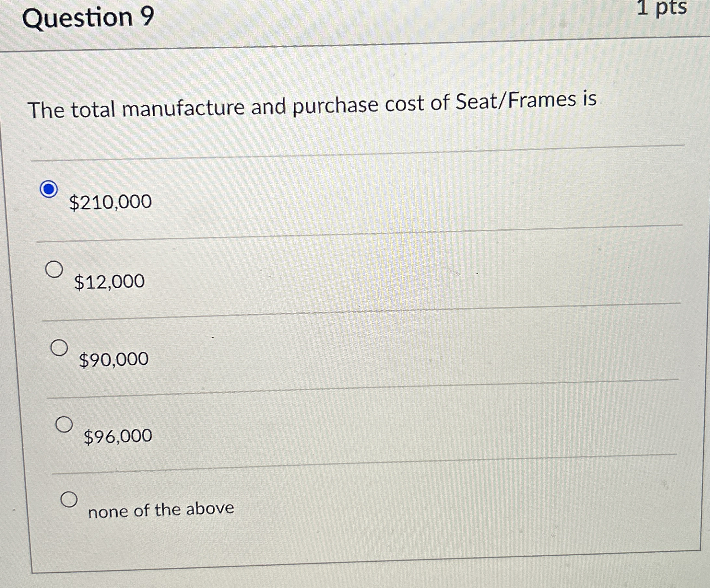Click the $96,000 answer label text
710x588 pixels.
point(118,436)
